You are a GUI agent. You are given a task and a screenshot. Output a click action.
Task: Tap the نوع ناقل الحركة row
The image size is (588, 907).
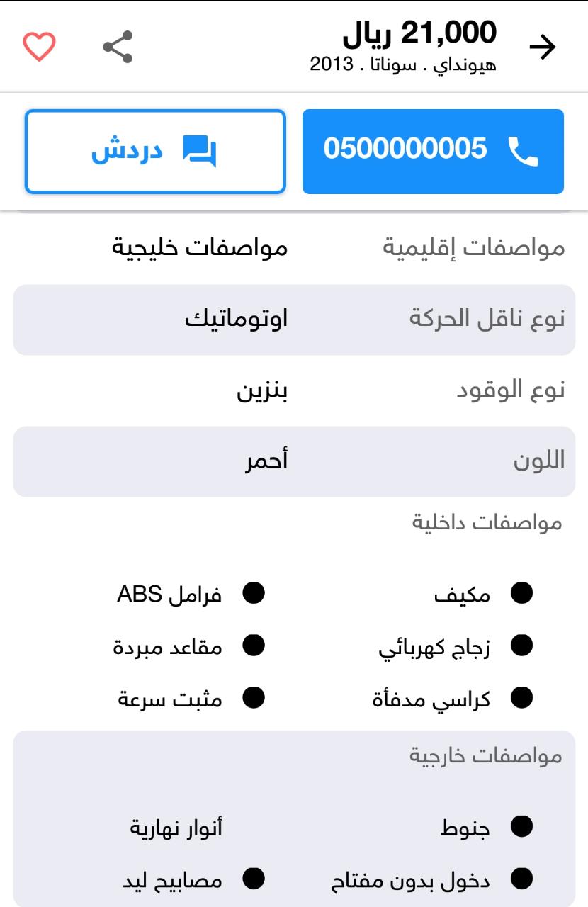(294, 320)
